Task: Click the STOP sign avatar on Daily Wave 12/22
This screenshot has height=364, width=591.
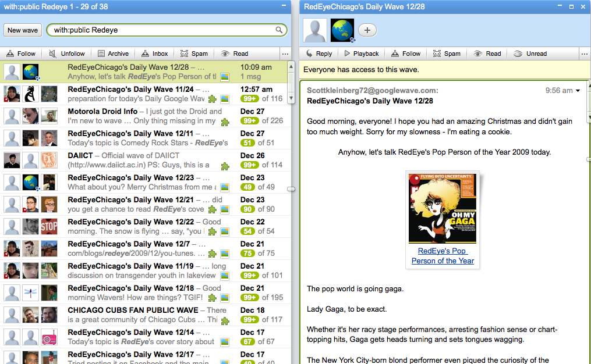Action: (x=49, y=227)
